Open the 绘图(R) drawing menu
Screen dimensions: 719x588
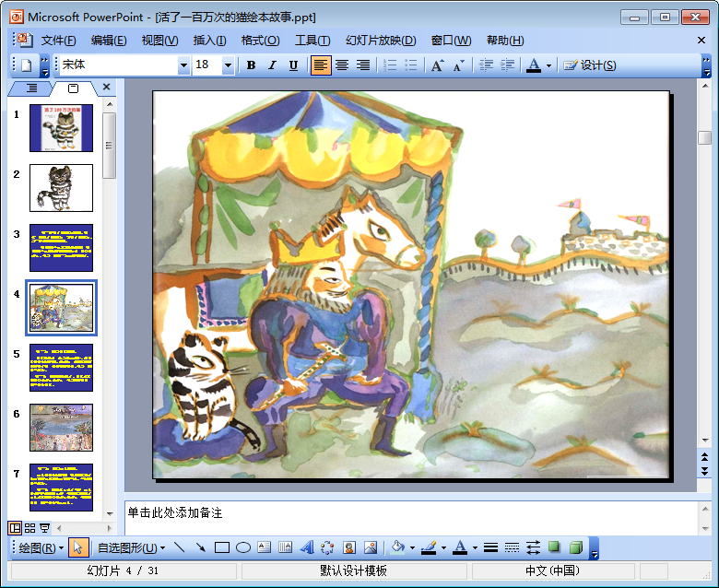click(x=41, y=547)
